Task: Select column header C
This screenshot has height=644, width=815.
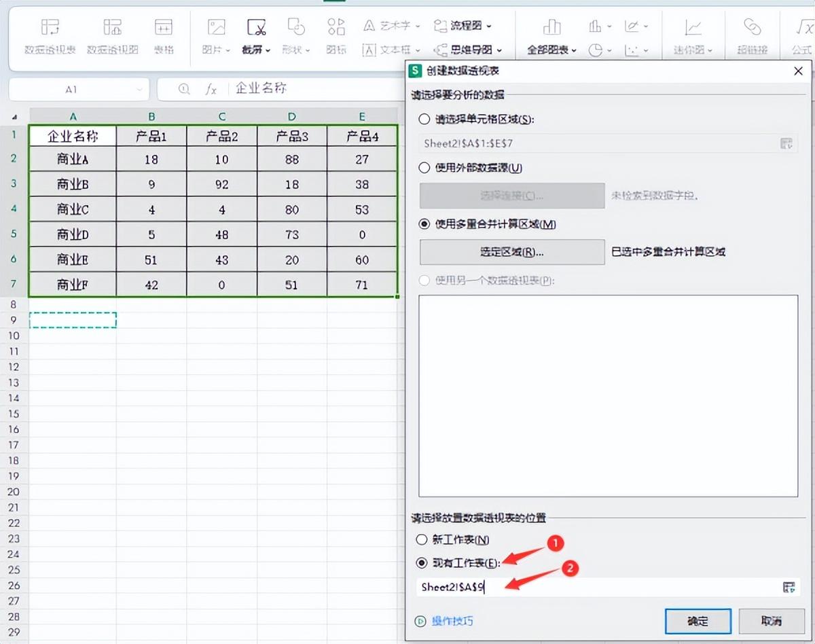Action: coord(222,116)
